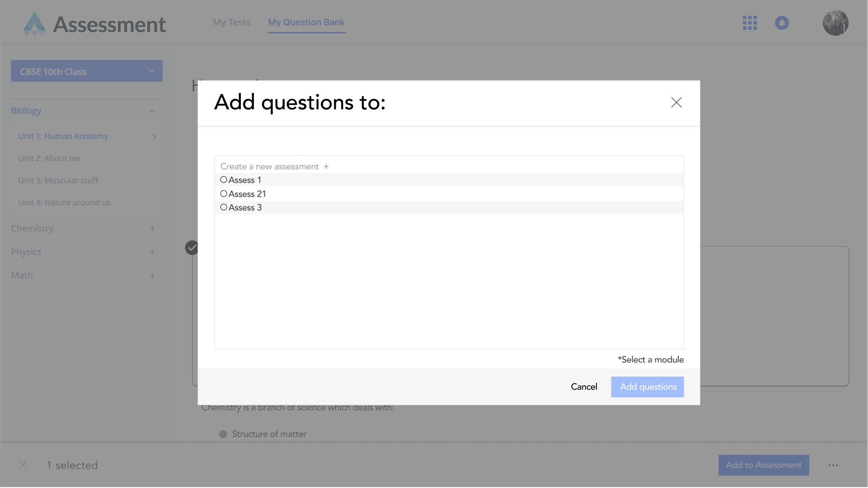Open the three-dot more options menu
This screenshot has width=868, height=488.
click(x=833, y=465)
